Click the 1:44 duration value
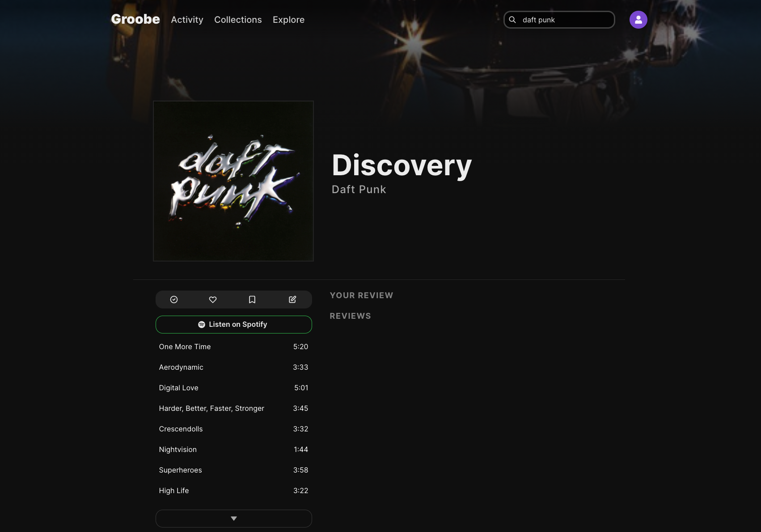The image size is (761, 532). pyautogui.click(x=301, y=450)
